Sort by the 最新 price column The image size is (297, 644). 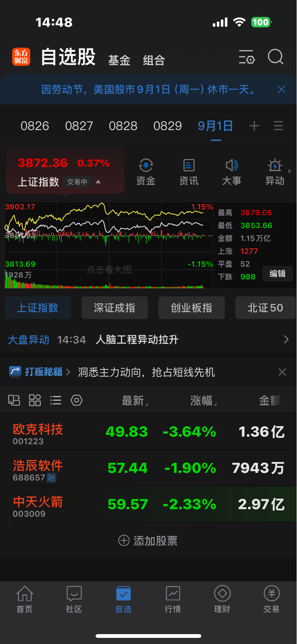134,401
